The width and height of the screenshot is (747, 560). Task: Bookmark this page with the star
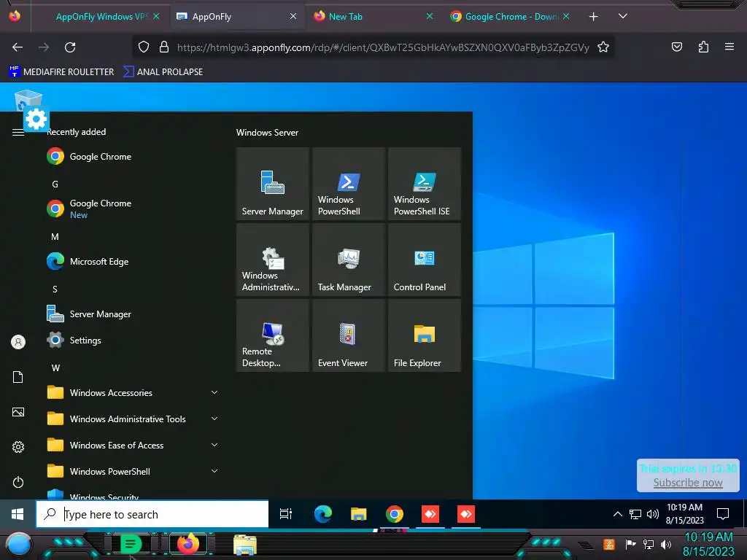tap(603, 47)
